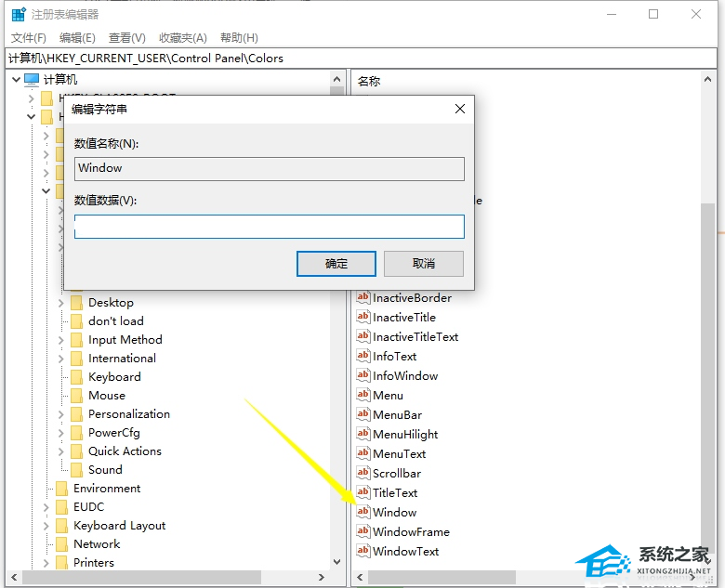Expand the EUDC tree node
This screenshot has width=725, height=588.
click(46, 507)
